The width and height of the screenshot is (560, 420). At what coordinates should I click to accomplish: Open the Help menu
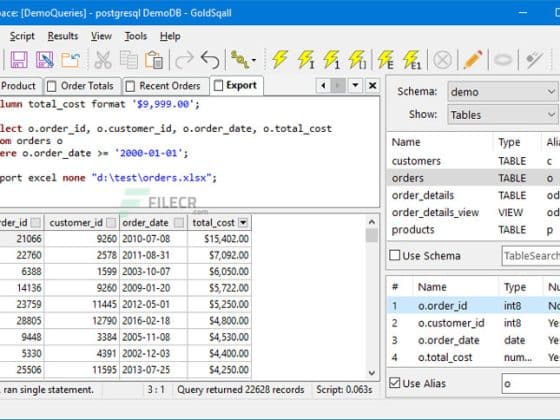170,36
